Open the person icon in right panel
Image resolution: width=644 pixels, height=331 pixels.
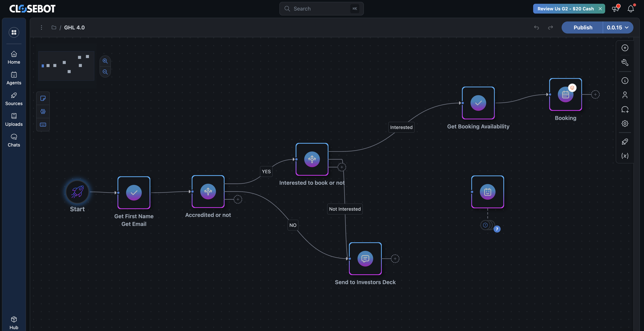[625, 95]
